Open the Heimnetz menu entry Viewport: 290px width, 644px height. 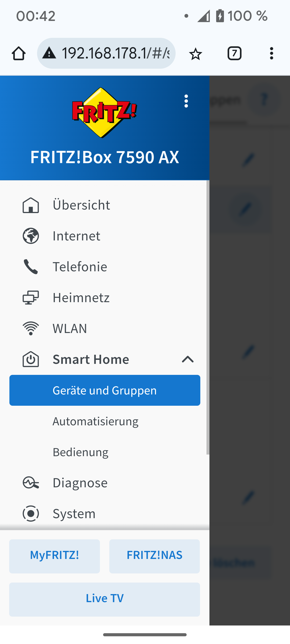[x=105, y=297]
